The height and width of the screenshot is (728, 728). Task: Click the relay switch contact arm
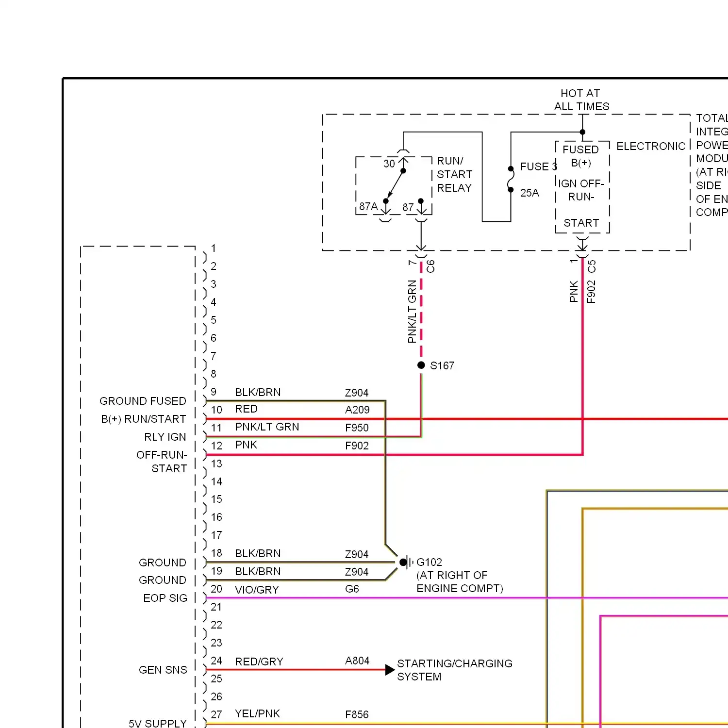[x=395, y=184]
